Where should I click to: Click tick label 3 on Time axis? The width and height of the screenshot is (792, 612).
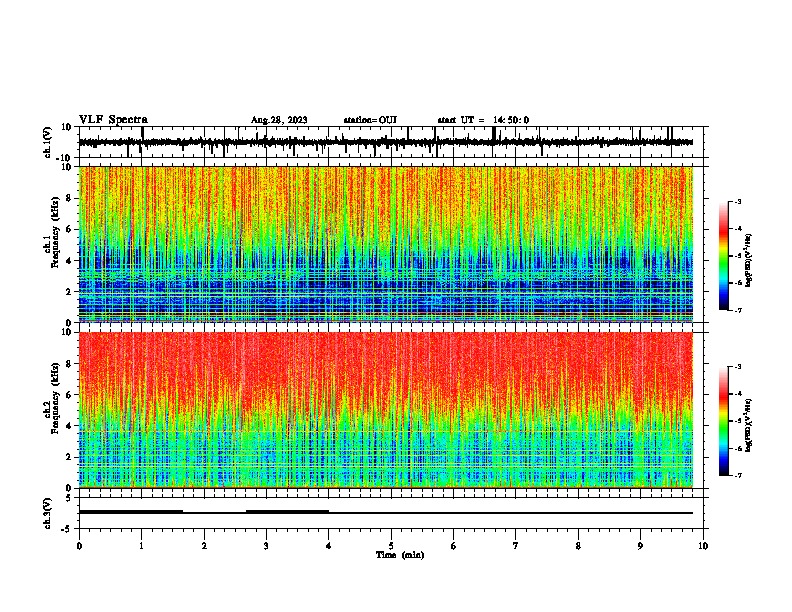click(266, 546)
